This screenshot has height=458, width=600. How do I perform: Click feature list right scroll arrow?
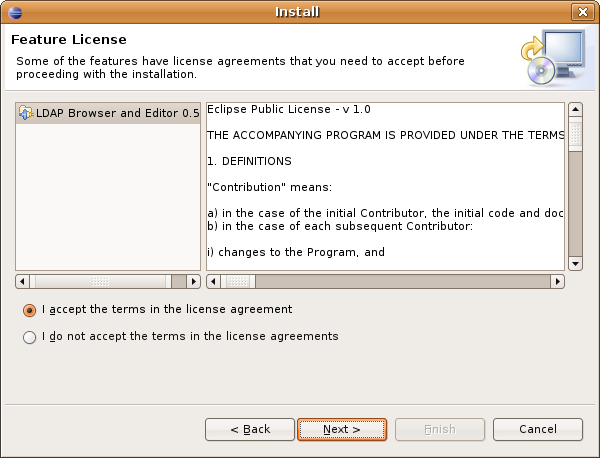(x=194, y=282)
